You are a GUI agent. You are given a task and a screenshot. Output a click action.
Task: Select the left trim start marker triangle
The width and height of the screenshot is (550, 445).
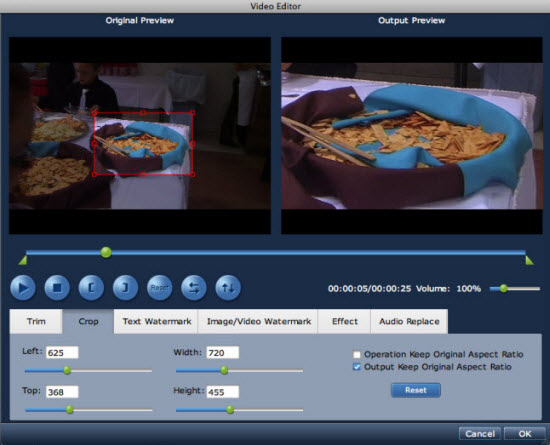23,260
